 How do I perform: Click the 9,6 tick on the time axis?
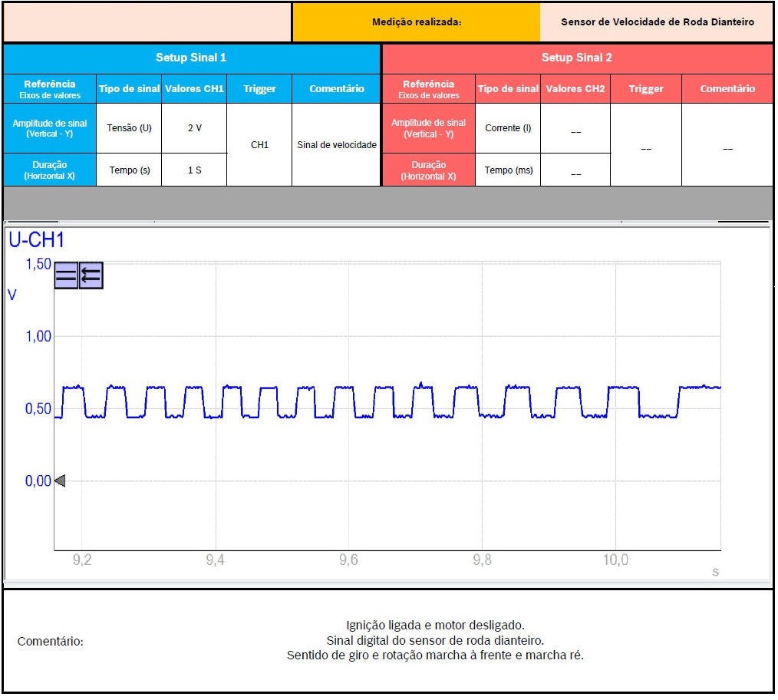tap(348, 560)
